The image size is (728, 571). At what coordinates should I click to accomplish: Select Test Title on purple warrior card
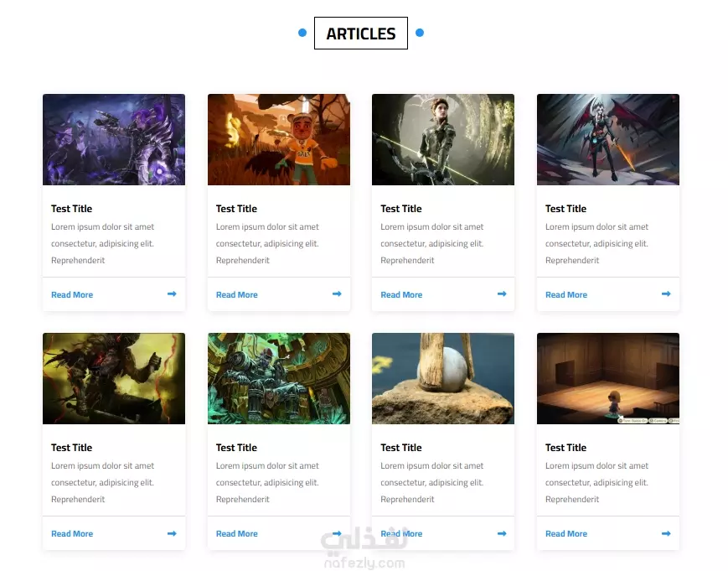click(x=71, y=209)
